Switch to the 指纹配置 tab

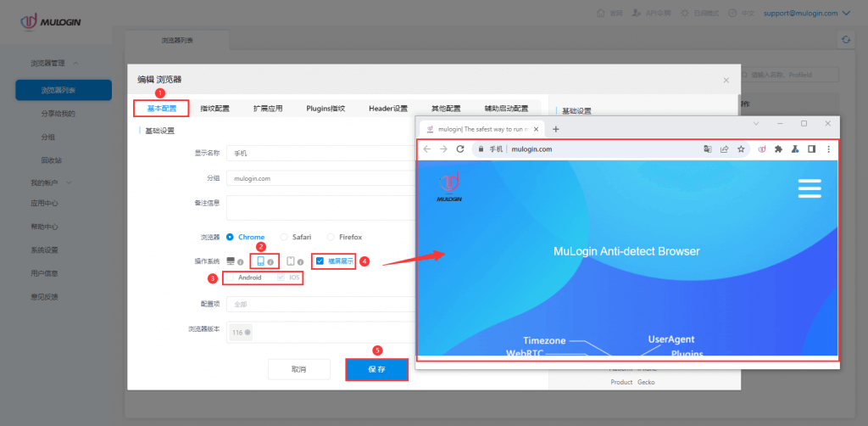tap(214, 109)
